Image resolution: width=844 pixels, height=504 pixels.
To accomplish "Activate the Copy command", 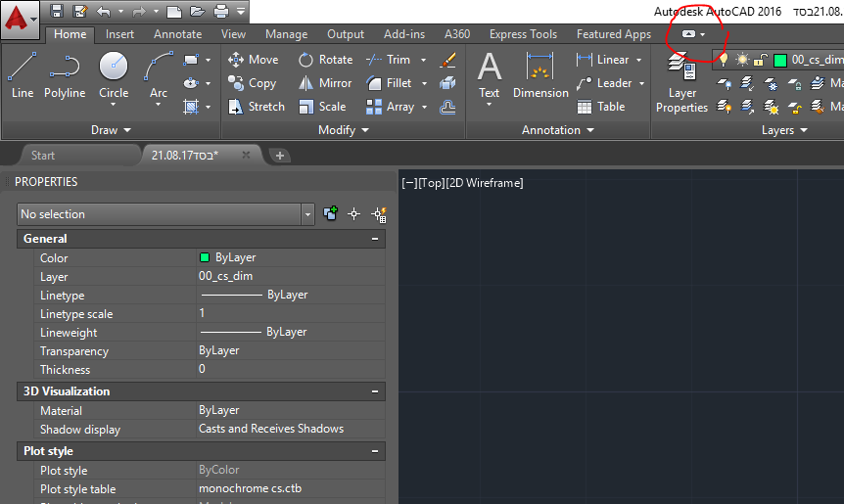I will [x=252, y=83].
